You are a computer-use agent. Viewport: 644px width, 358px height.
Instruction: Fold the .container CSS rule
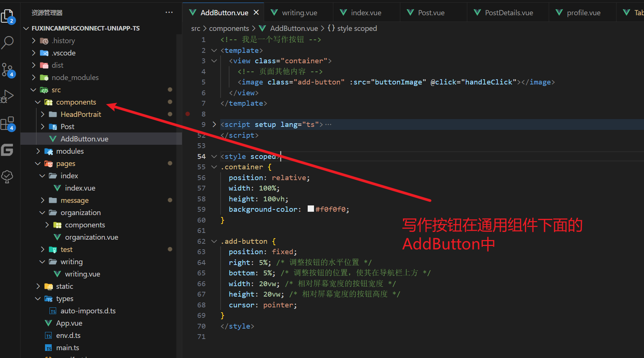[x=214, y=167]
